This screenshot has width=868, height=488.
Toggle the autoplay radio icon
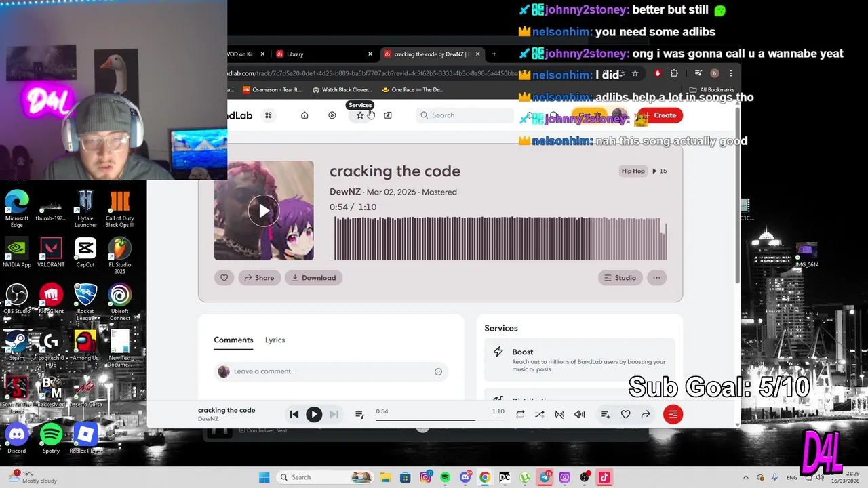pyautogui.click(x=559, y=414)
